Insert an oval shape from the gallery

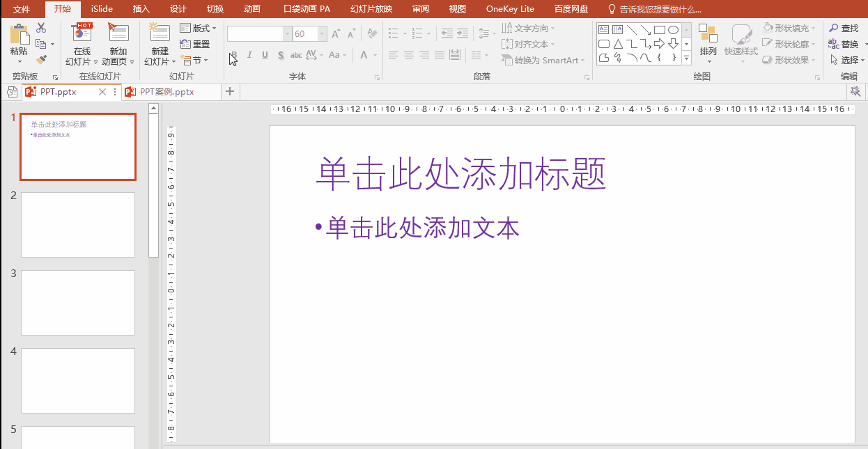[672, 29]
